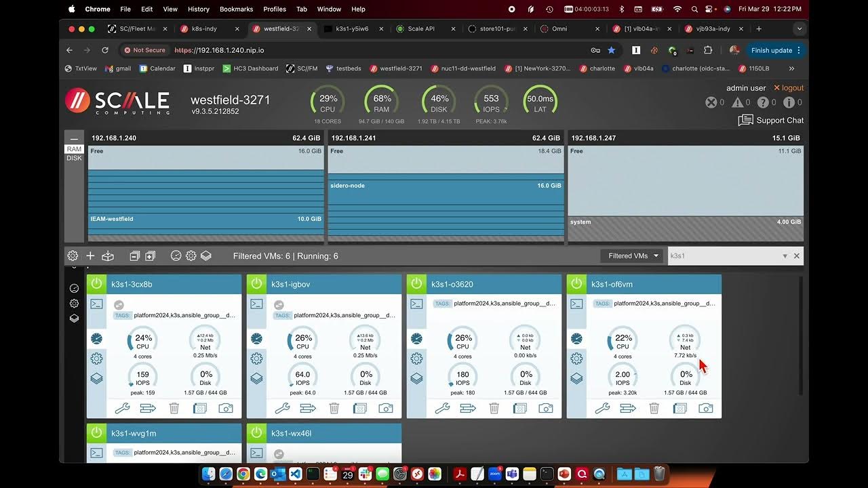This screenshot has height=488, width=868.
Task: Switch all VM cards to the gauge view
Action: [176, 256]
